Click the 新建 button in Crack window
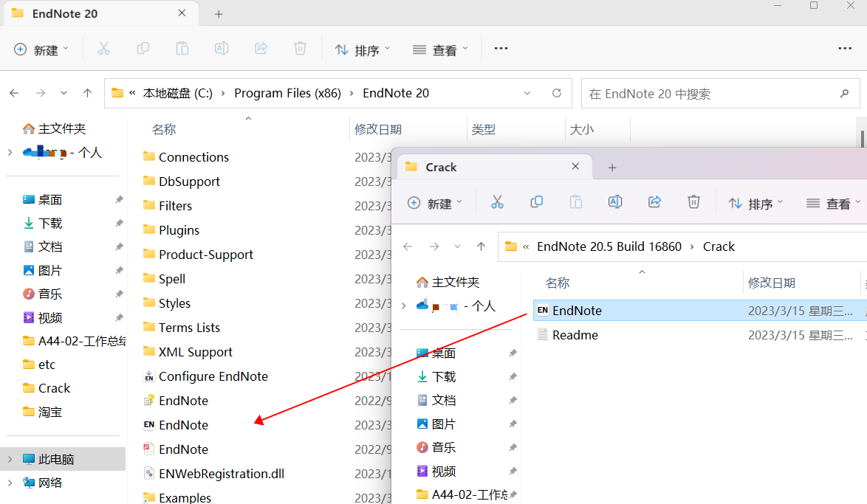 click(435, 203)
